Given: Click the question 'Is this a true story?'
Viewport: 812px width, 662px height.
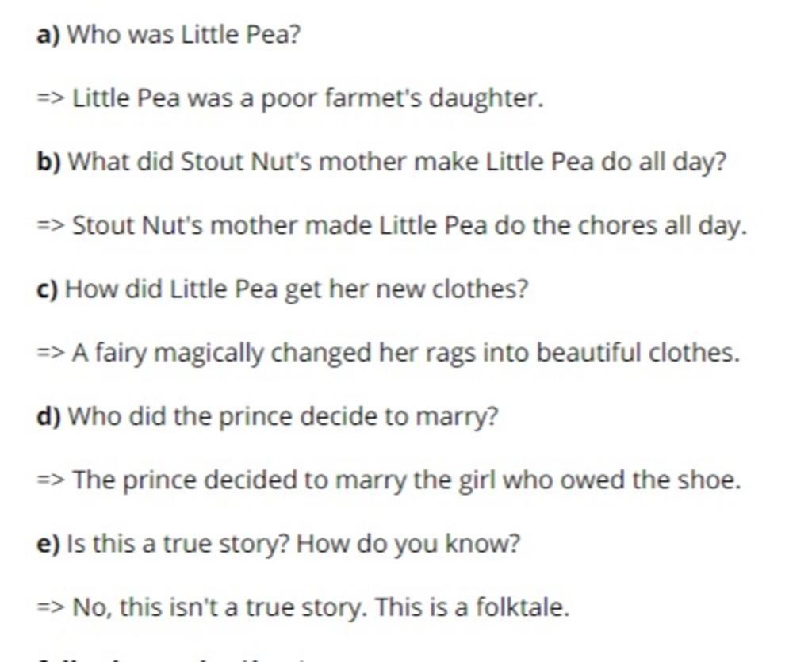Looking at the screenshot, I should 178,545.
